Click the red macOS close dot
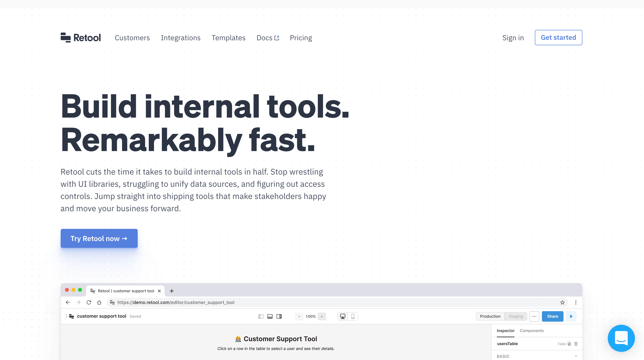The width and height of the screenshot is (644, 360). 67,290
